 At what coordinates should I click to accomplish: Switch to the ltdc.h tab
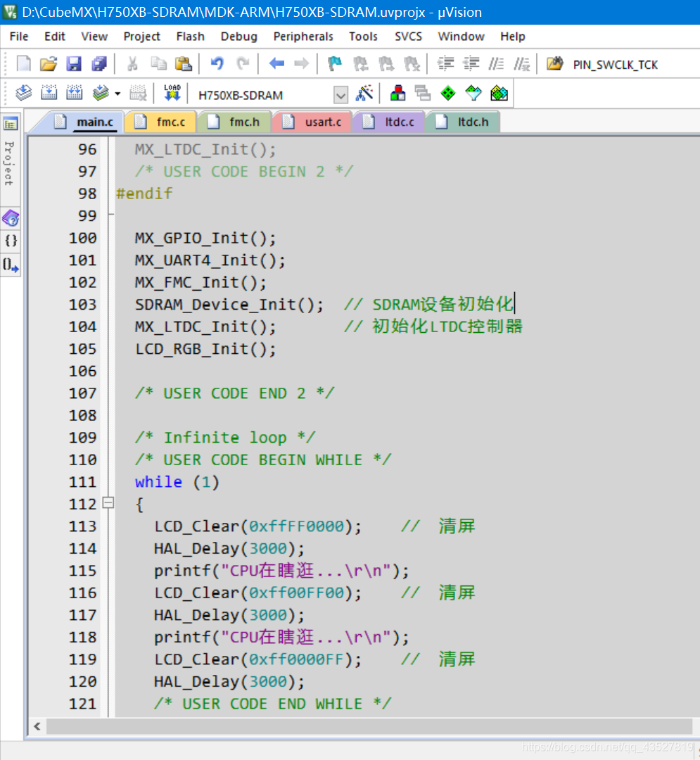[x=463, y=122]
